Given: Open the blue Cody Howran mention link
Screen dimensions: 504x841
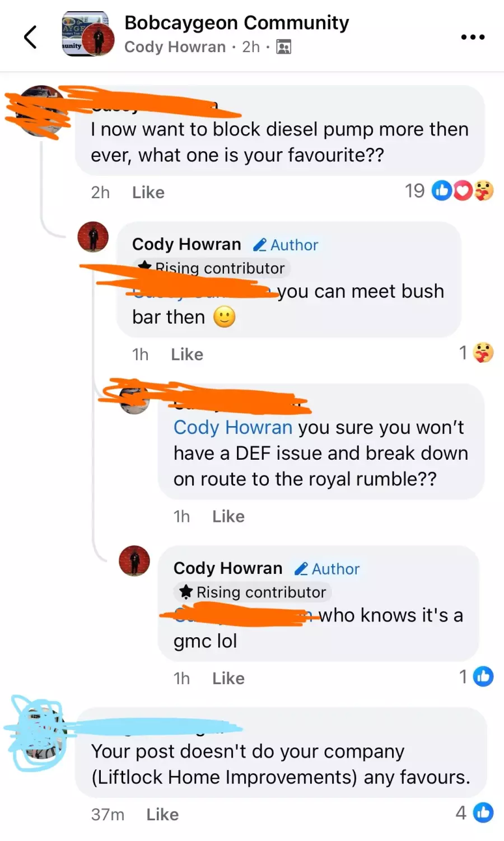Looking at the screenshot, I should pyautogui.click(x=233, y=427).
